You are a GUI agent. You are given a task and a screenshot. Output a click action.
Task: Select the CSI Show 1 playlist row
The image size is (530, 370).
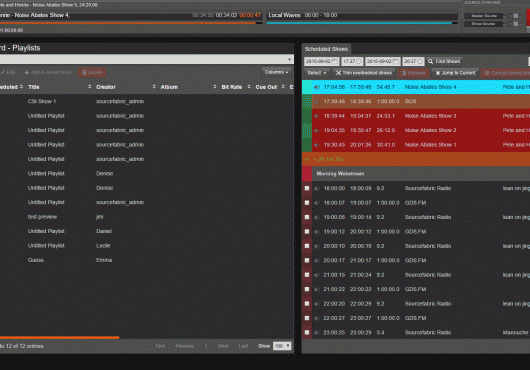click(147, 101)
